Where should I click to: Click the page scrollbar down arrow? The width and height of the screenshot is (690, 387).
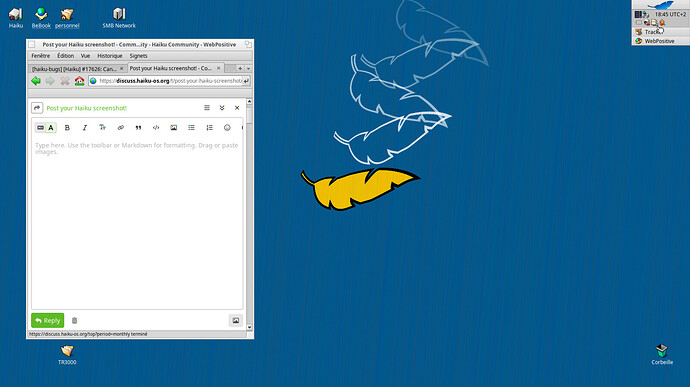[250, 327]
